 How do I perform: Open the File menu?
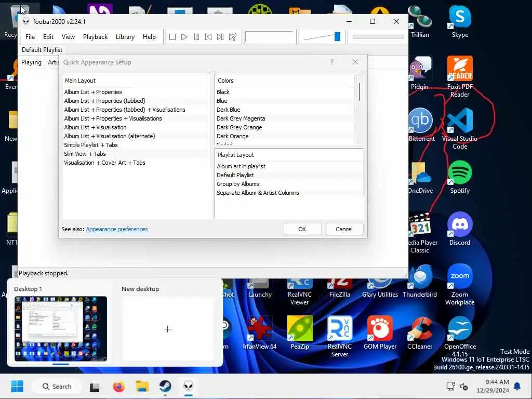[x=30, y=37]
